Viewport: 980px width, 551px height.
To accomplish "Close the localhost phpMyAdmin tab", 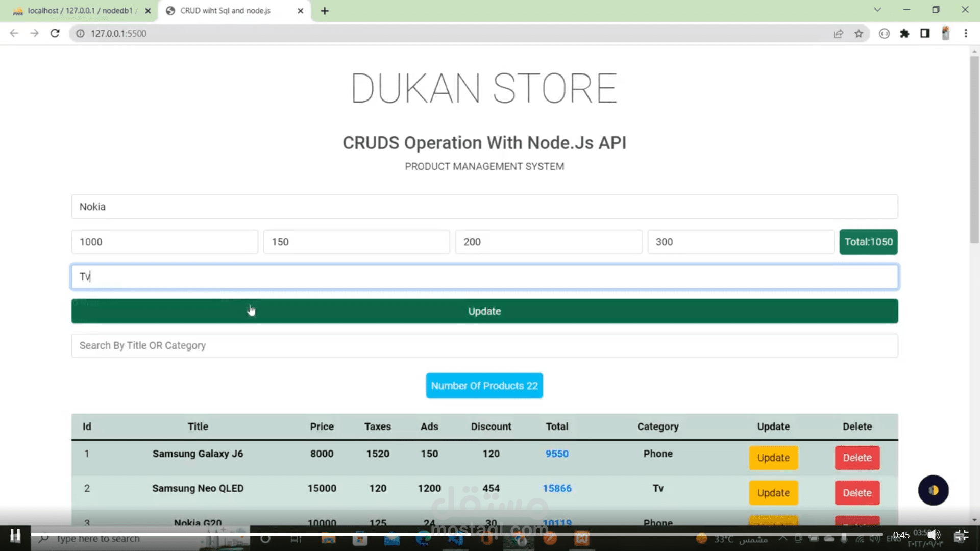I will tap(148, 11).
